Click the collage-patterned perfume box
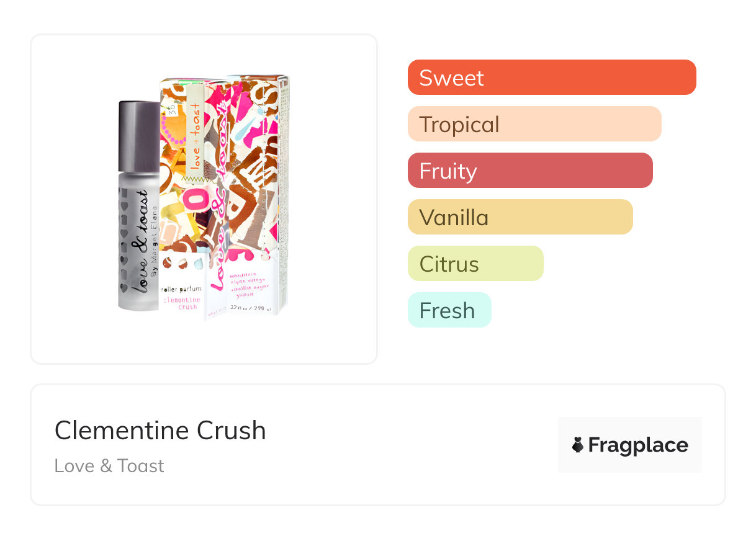 pyautogui.click(x=236, y=186)
